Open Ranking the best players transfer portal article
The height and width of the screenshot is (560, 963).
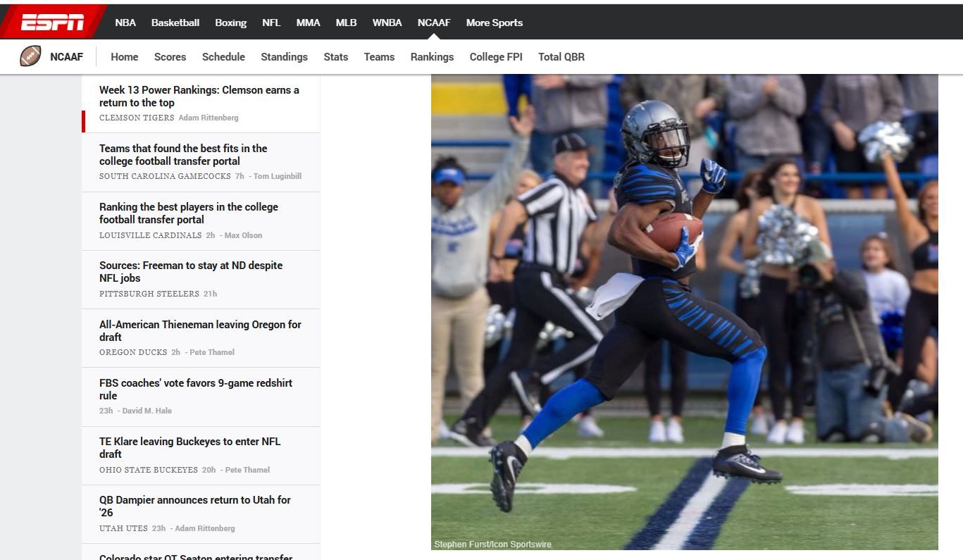pyautogui.click(x=189, y=213)
